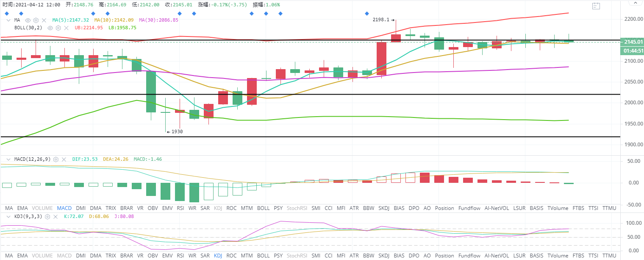
Task: Select WR tab in the bottom row
Action: pyautogui.click(x=192, y=256)
